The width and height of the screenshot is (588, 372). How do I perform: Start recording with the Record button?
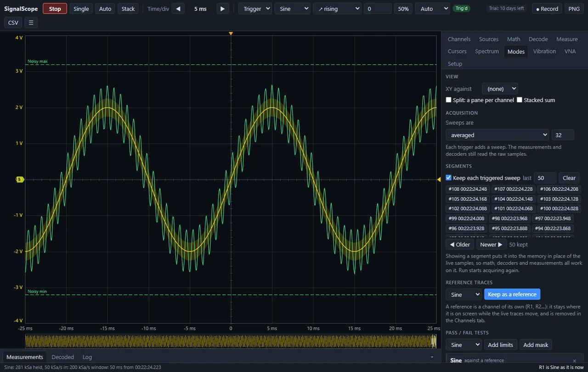(547, 9)
